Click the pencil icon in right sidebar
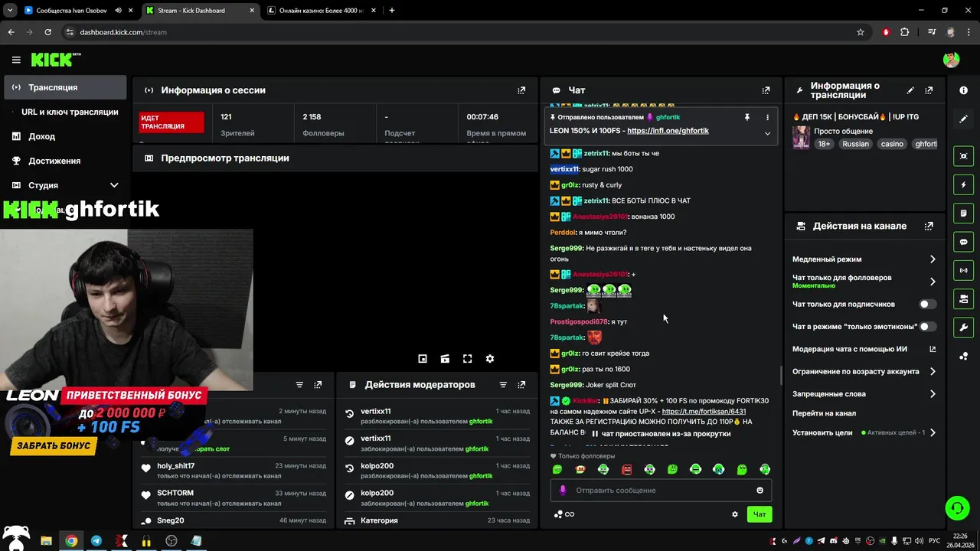This screenshot has height=551, width=980. [x=963, y=119]
